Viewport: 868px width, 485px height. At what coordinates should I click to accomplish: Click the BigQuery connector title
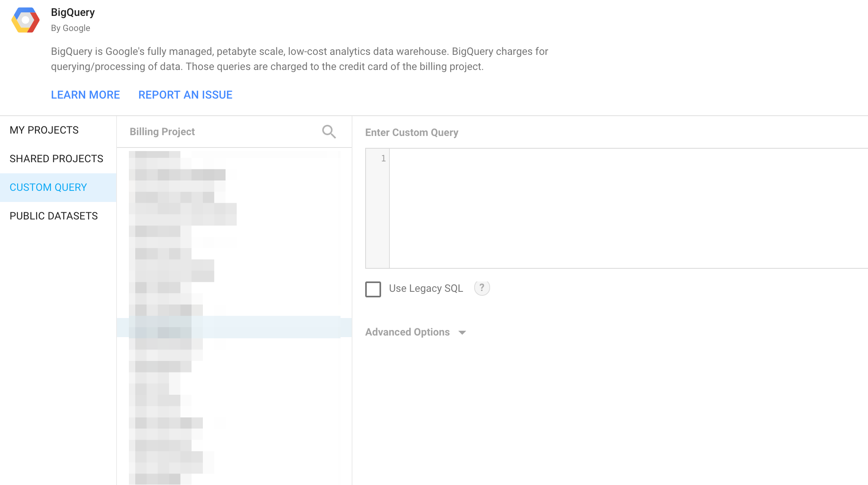(73, 12)
